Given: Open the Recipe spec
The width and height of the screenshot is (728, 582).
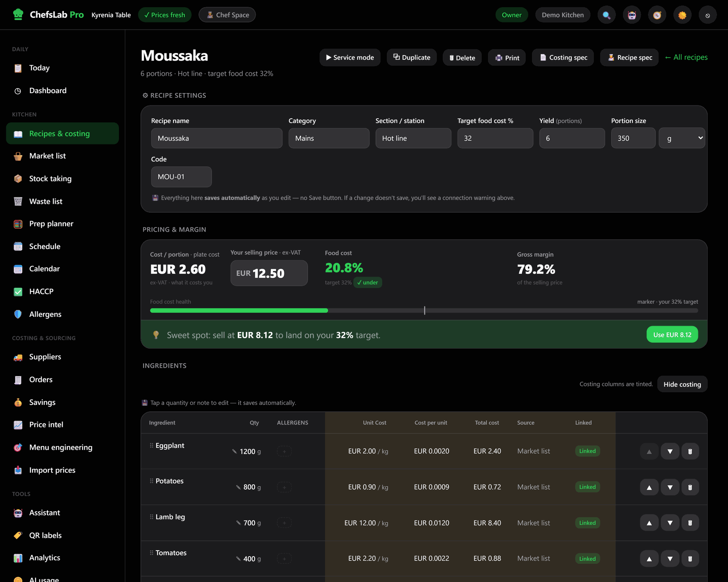Looking at the screenshot, I should pos(629,58).
